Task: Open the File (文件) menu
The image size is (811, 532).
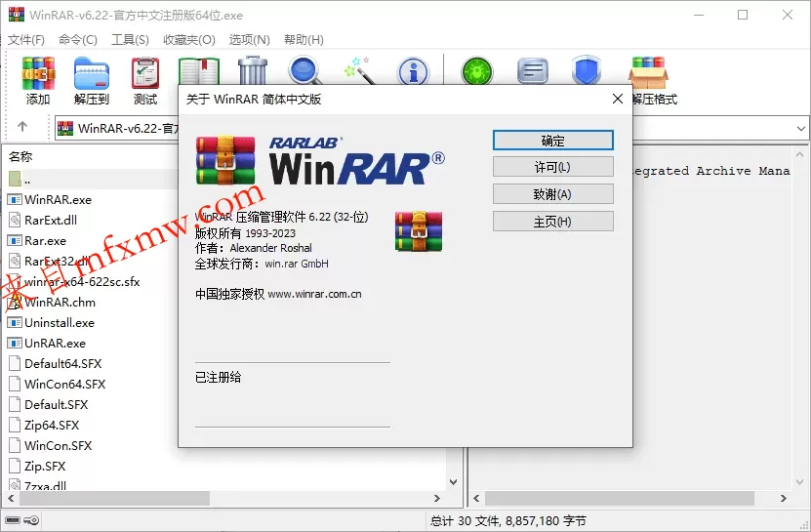Action: [x=25, y=40]
